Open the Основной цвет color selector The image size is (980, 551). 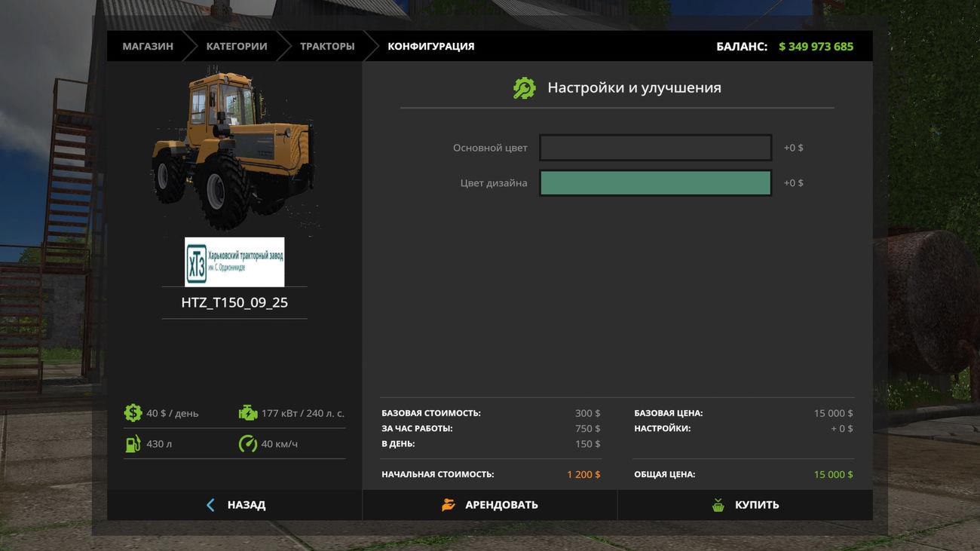655,148
